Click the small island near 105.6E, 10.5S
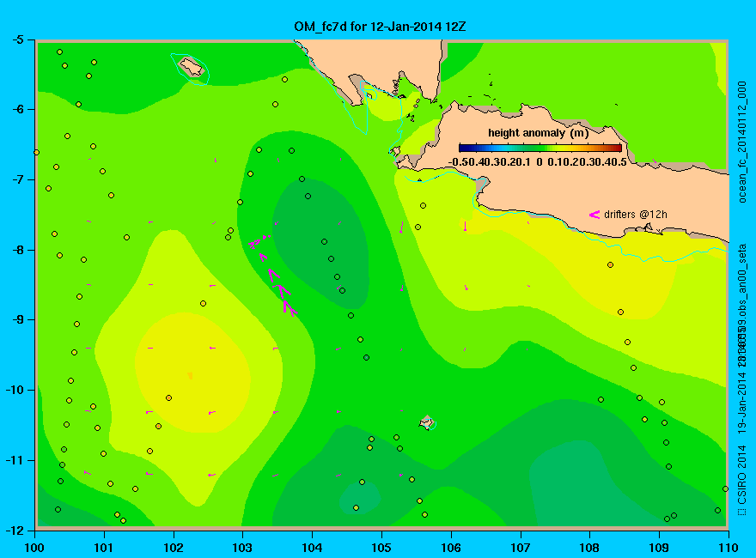The height and width of the screenshot is (558, 756). [x=427, y=422]
